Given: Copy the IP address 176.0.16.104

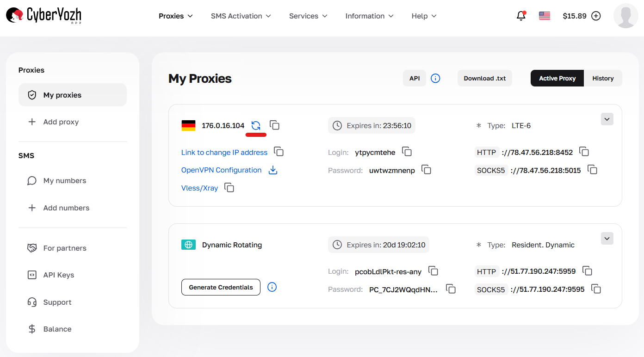Looking at the screenshot, I should click(274, 125).
